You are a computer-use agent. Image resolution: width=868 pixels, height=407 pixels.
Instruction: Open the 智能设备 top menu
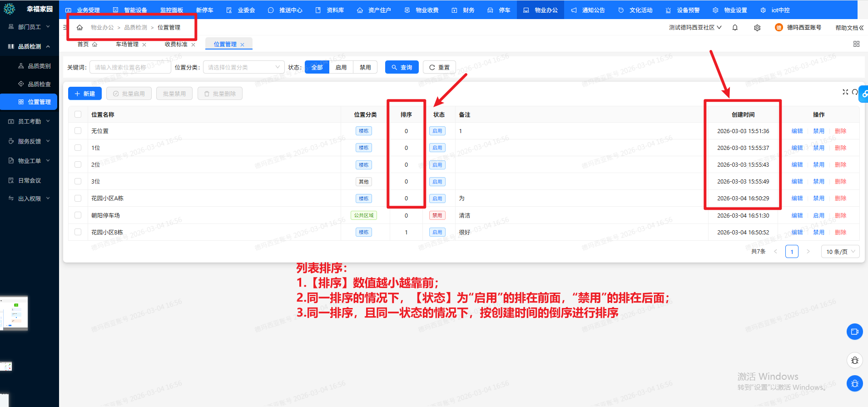click(x=130, y=10)
